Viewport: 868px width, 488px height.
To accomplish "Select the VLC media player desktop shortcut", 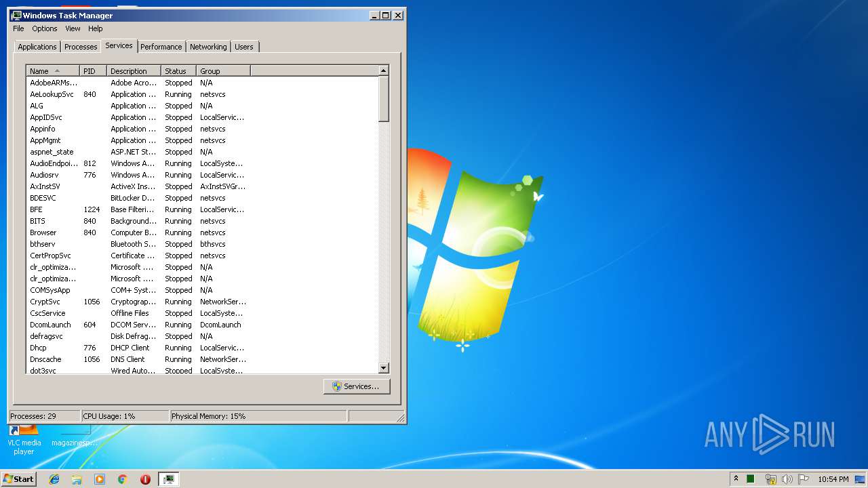I will (24, 439).
